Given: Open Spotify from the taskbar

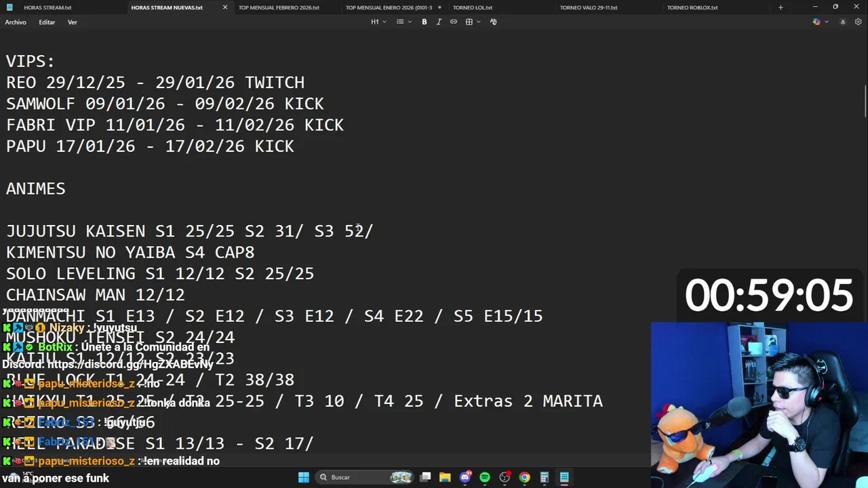Looking at the screenshot, I should 485,477.
